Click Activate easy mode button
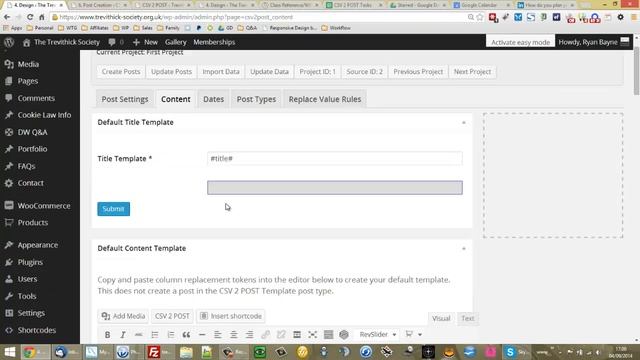This screenshot has height=360, width=640. click(x=520, y=42)
